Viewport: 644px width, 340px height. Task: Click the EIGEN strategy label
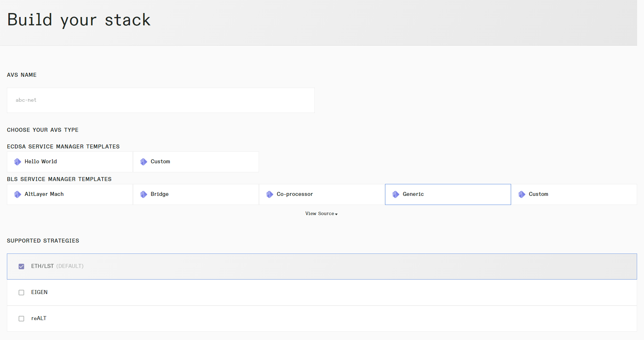(39, 292)
